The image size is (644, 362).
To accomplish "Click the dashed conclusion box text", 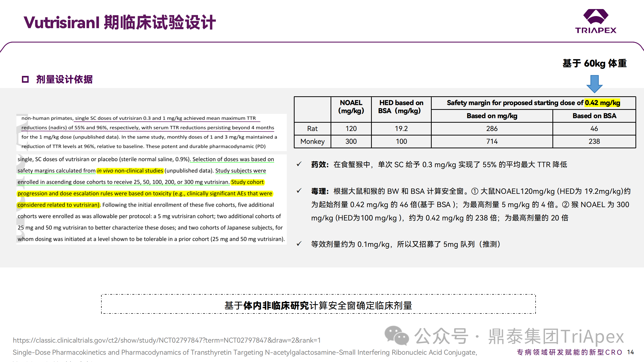I will click(x=318, y=305).
